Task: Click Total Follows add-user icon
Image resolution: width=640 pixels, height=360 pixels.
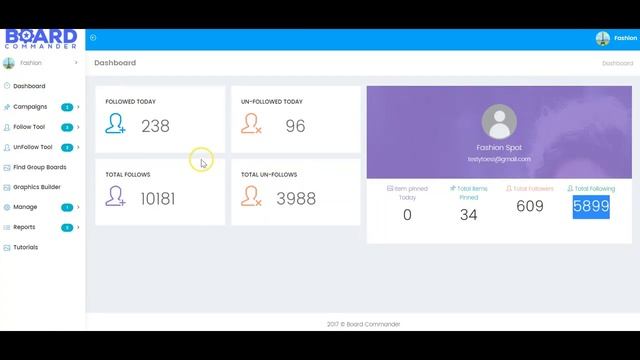Action: (115, 196)
